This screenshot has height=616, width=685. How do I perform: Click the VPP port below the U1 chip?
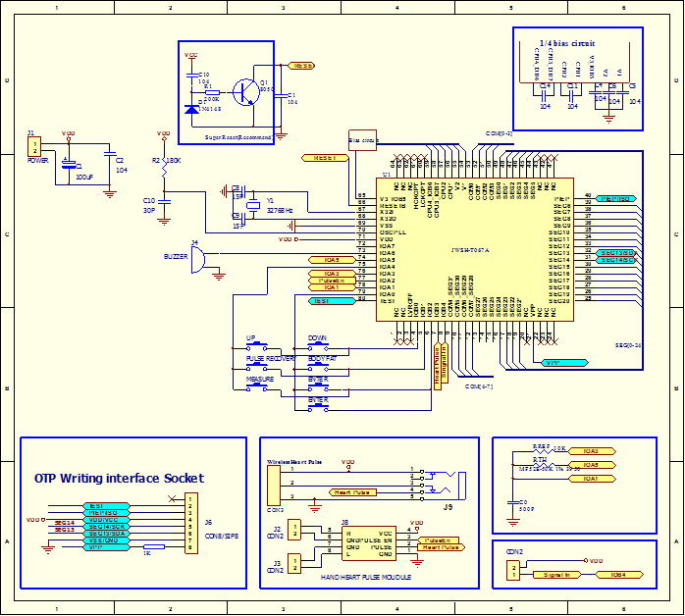(x=564, y=363)
